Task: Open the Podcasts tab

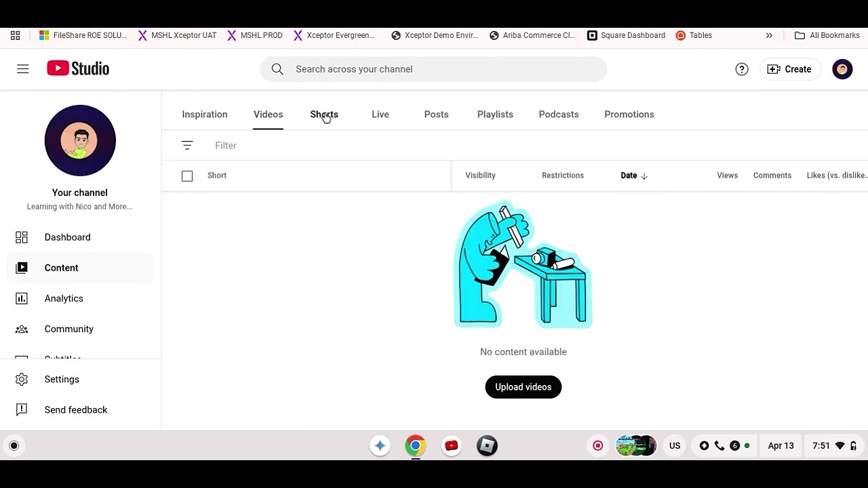Action: [559, 115]
